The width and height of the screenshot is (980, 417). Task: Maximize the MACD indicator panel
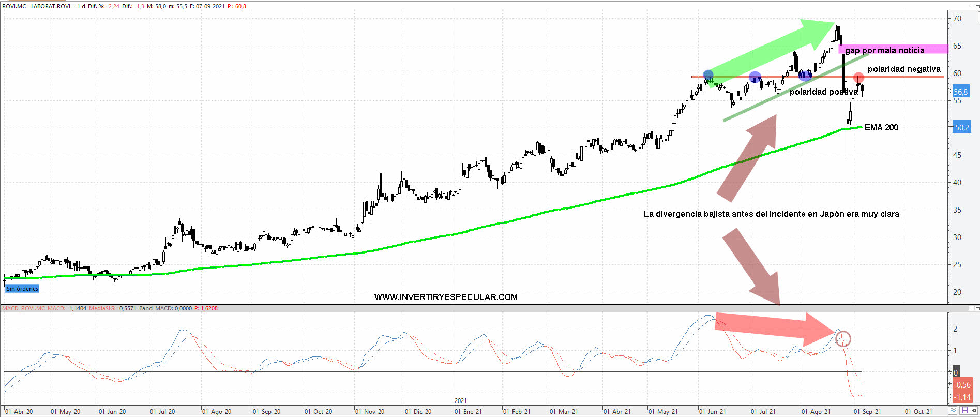tap(977, 308)
